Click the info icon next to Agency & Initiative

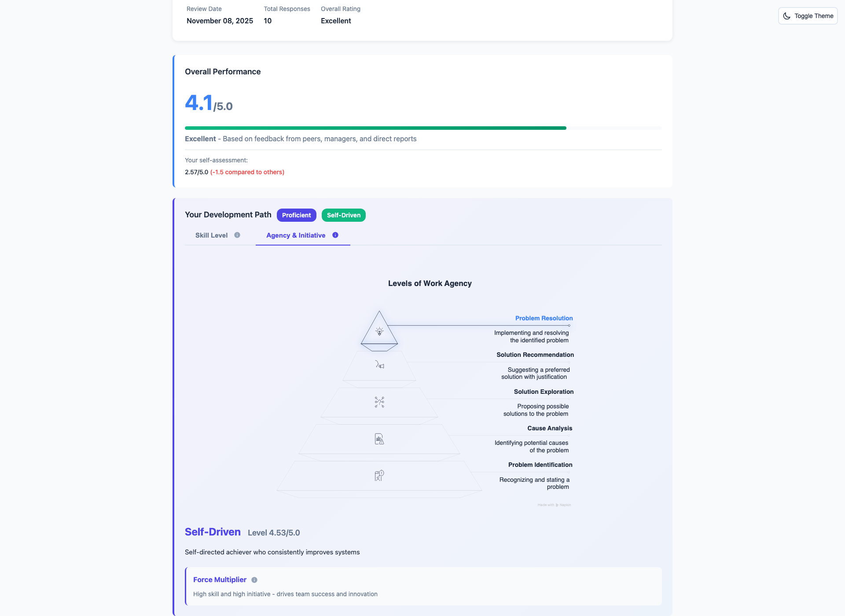tap(335, 235)
